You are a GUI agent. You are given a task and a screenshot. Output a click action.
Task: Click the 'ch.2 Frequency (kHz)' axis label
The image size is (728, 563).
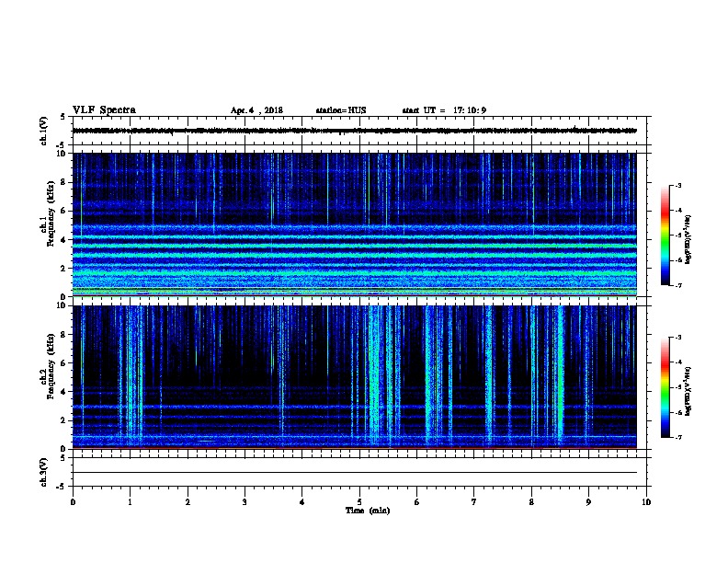48,366
